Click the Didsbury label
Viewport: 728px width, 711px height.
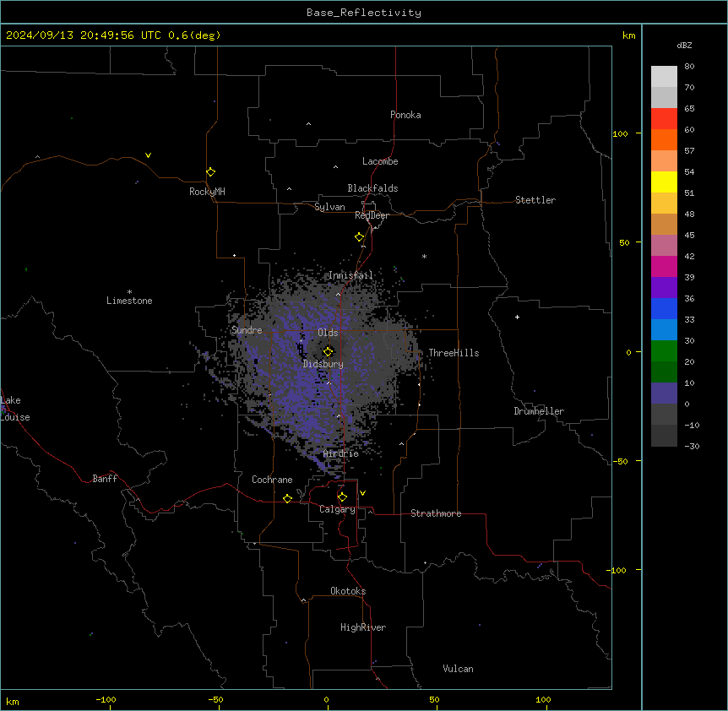[x=323, y=364]
